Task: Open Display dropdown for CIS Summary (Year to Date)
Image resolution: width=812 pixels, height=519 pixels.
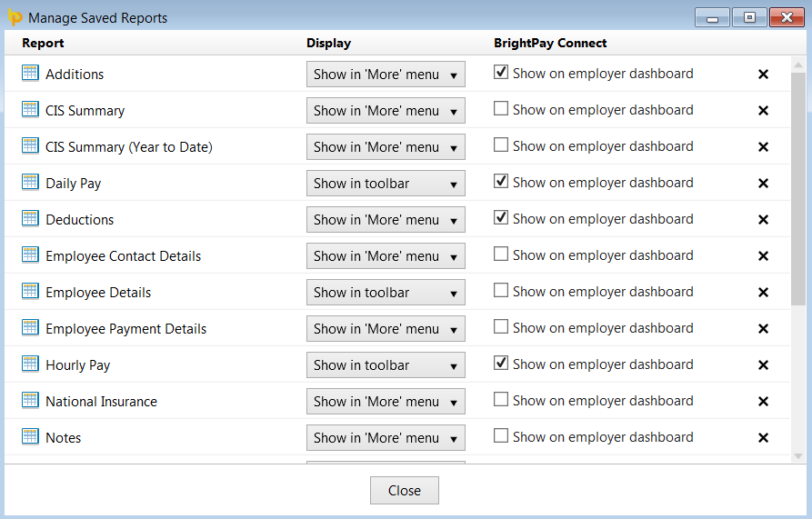Action: pyautogui.click(x=386, y=147)
